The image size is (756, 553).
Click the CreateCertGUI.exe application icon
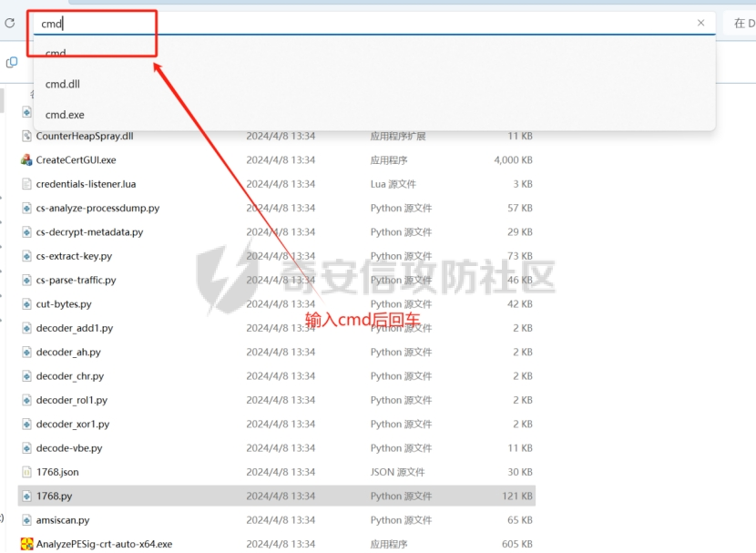click(26, 160)
